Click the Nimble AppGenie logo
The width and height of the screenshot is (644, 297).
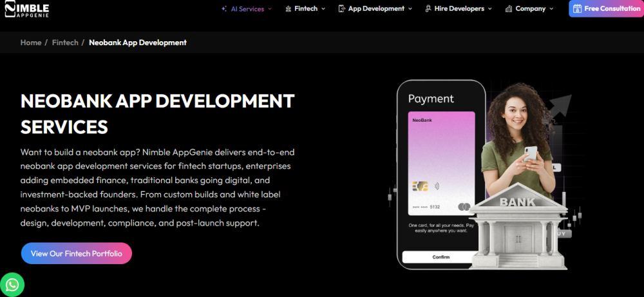pyautogui.click(x=26, y=8)
